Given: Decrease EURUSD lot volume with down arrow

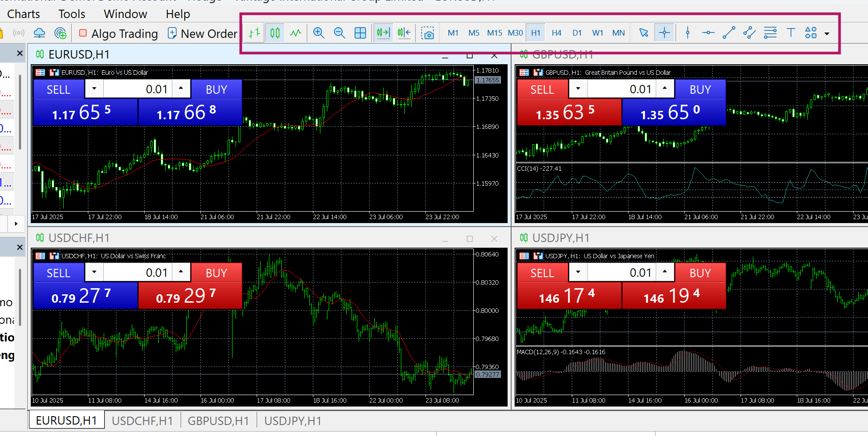Looking at the screenshot, I should (x=94, y=88).
